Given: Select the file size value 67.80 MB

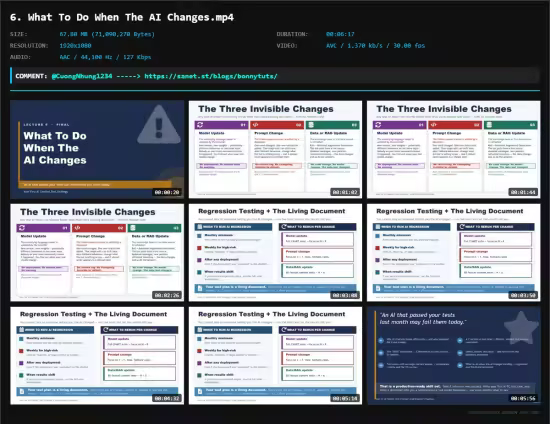Looking at the screenshot, I should [107, 34].
